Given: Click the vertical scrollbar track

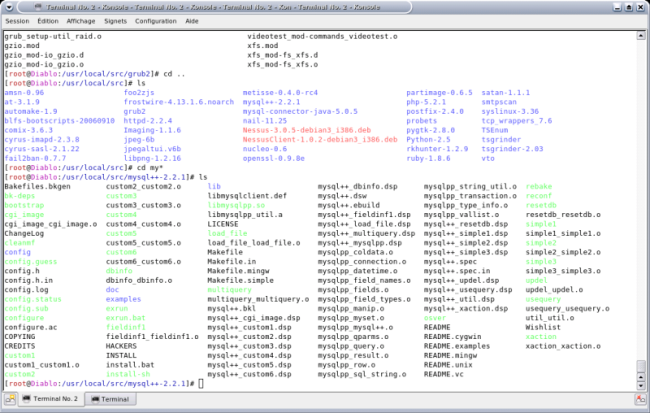Looking at the screenshot, I should point(642,200).
